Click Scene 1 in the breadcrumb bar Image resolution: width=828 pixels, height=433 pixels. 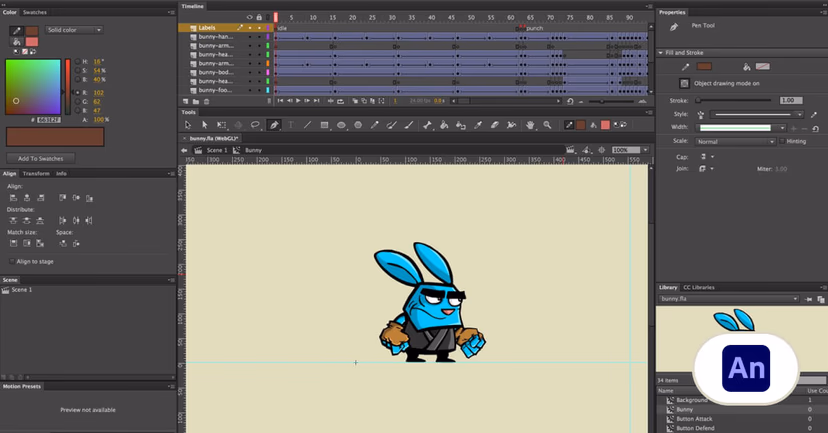[x=217, y=150]
